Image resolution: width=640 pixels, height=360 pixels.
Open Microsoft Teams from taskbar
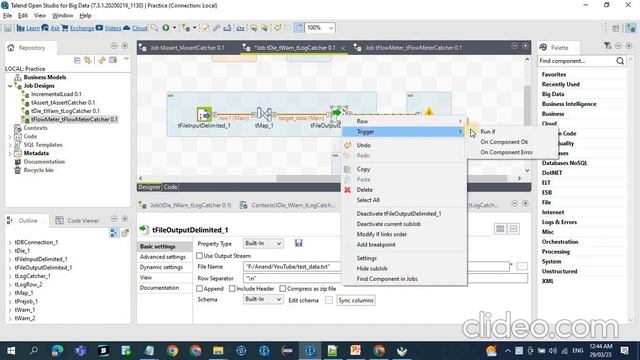(x=80, y=351)
